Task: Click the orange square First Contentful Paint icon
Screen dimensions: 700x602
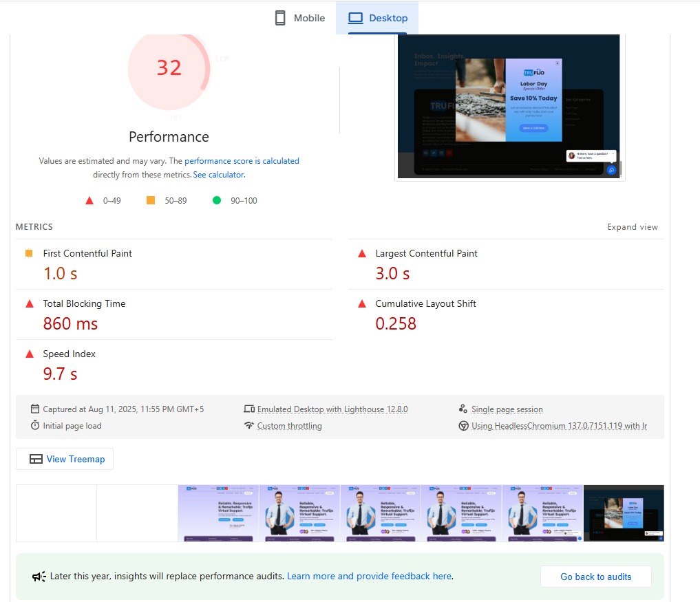Action: pyautogui.click(x=29, y=253)
